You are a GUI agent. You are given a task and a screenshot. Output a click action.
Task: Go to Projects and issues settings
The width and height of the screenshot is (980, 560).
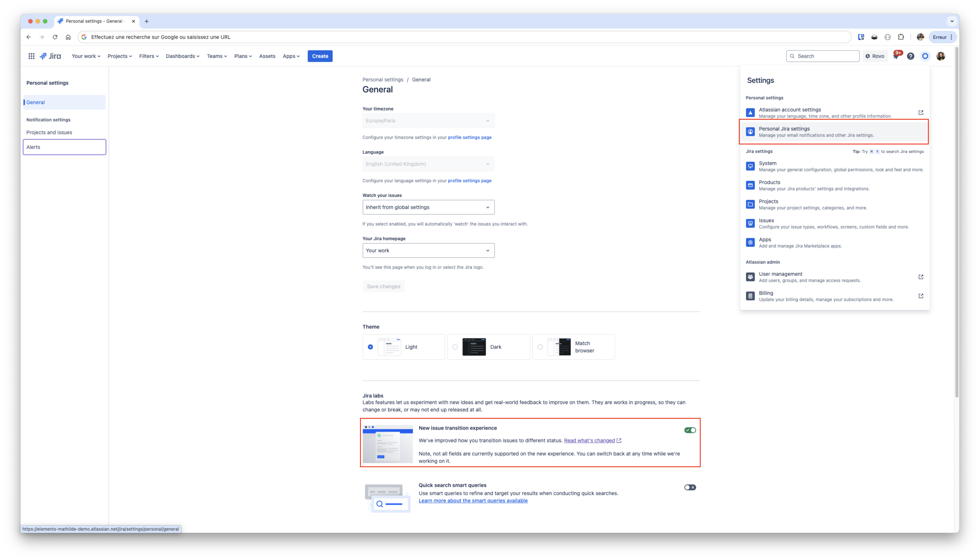49,132
